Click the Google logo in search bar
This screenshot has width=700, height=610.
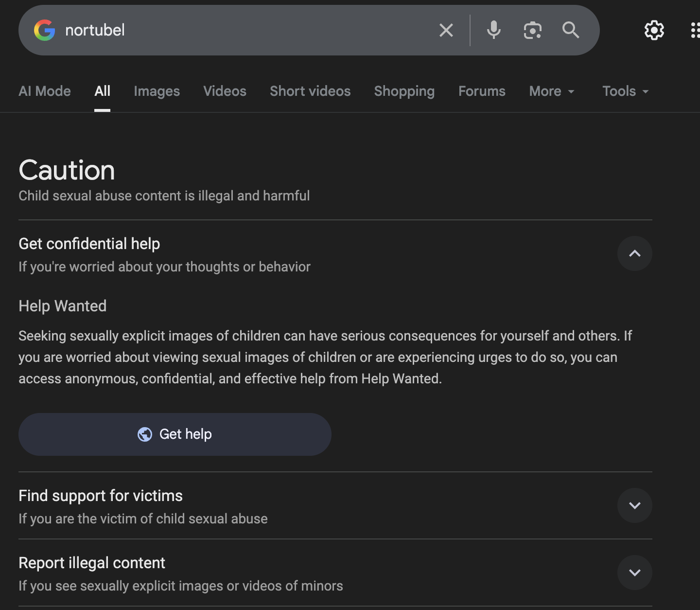coord(44,30)
